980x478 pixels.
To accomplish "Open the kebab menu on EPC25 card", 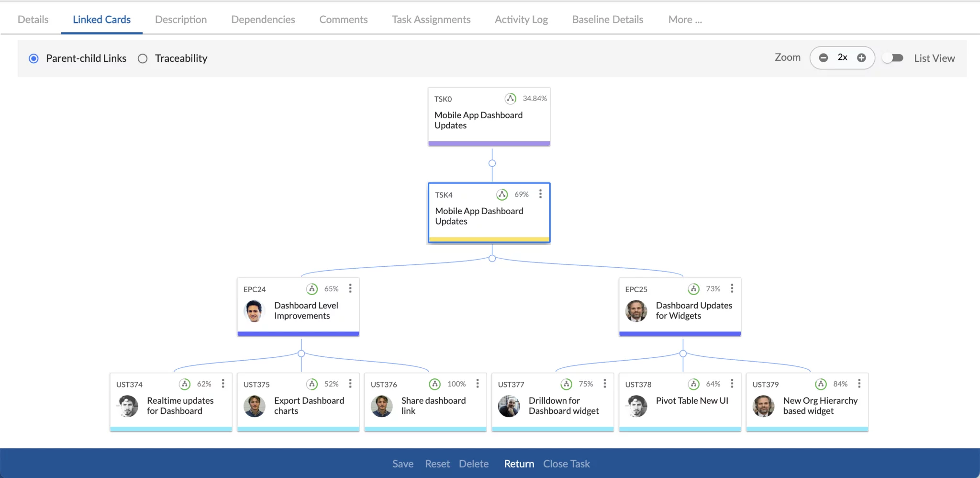I will click(732, 289).
